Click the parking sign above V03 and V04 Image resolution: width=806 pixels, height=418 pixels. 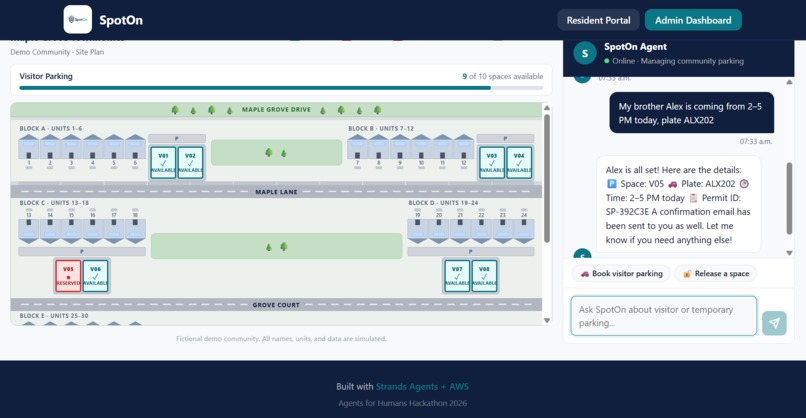[505, 138]
